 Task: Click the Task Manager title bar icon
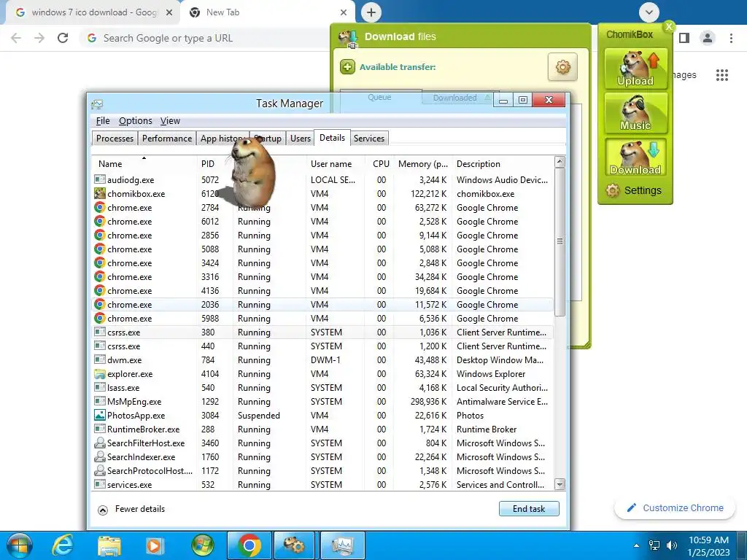(x=97, y=104)
